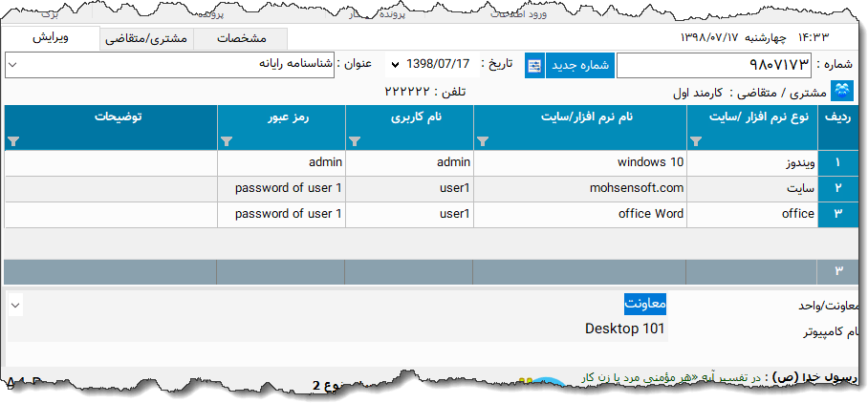Click the ردیف column header
This screenshot has height=403, width=868.
[x=837, y=117]
